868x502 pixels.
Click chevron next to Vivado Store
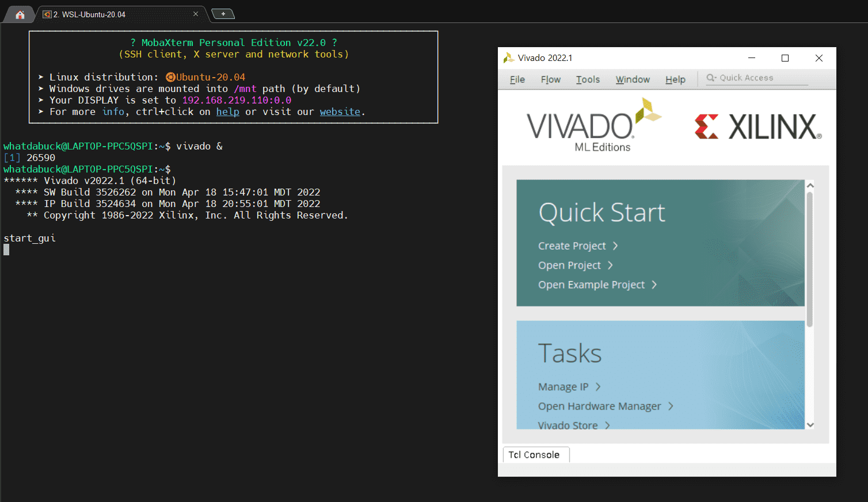(607, 425)
